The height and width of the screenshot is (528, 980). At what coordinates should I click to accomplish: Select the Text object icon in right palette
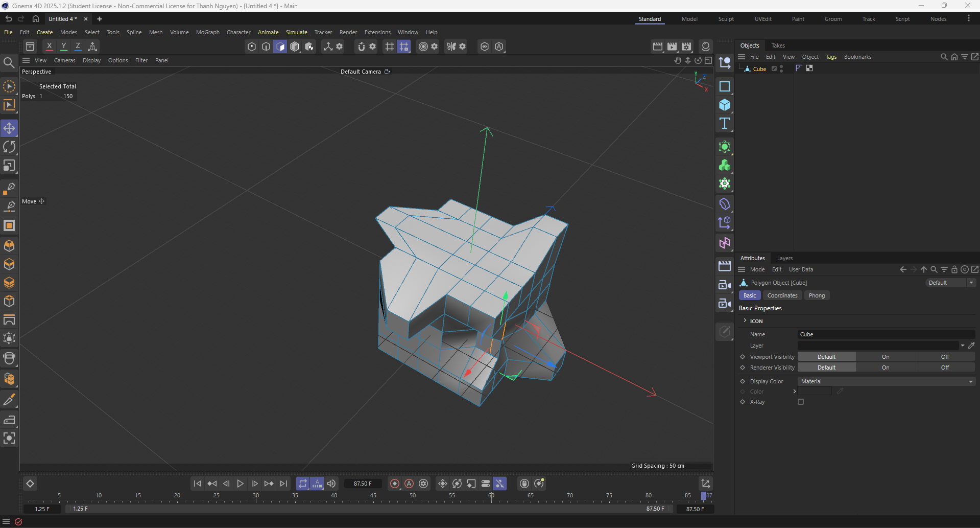coord(725,123)
